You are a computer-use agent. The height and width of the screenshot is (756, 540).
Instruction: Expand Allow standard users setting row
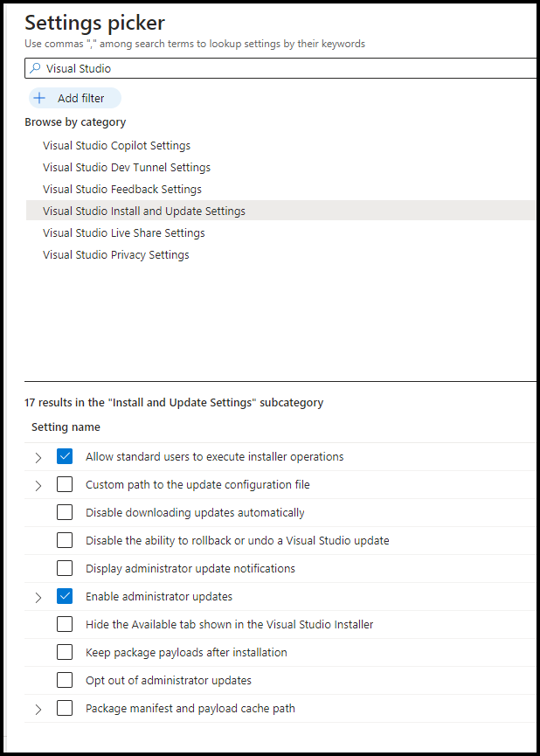(38, 458)
